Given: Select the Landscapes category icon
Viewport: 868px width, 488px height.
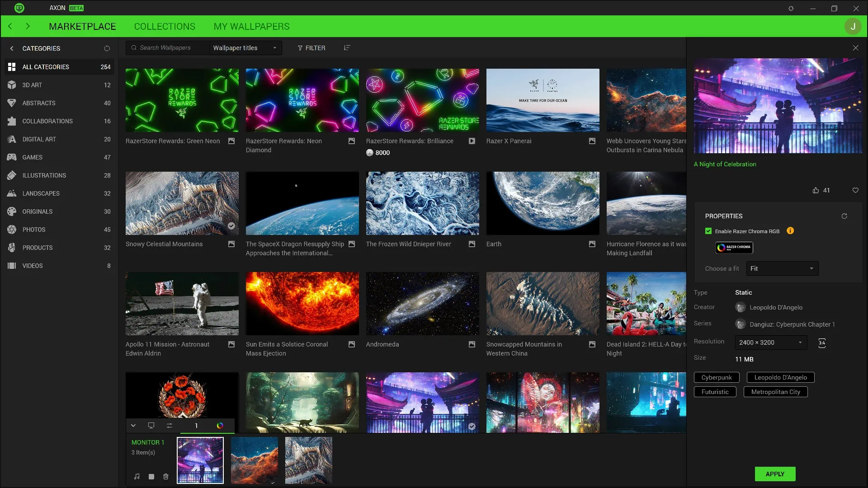Looking at the screenshot, I should (x=12, y=193).
